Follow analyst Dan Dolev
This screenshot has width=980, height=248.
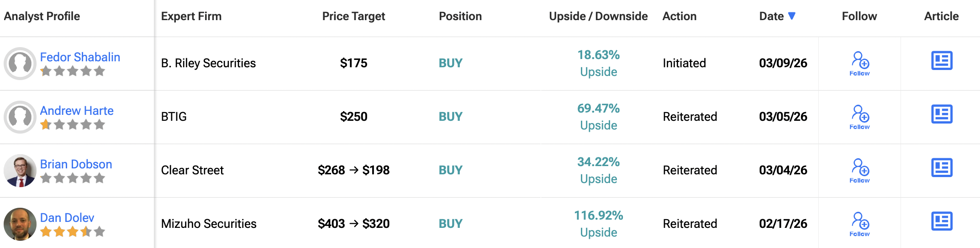click(859, 224)
